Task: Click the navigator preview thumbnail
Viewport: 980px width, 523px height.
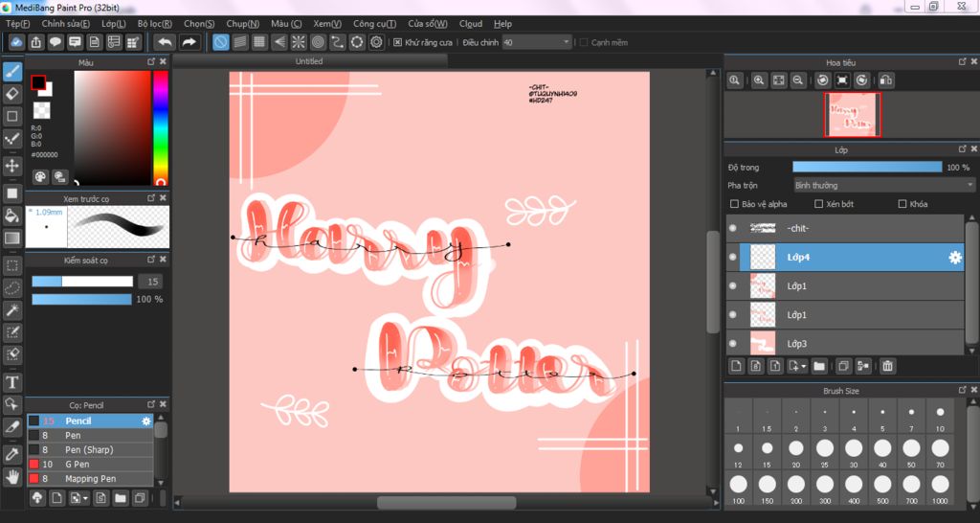Action: click(853, 115)
